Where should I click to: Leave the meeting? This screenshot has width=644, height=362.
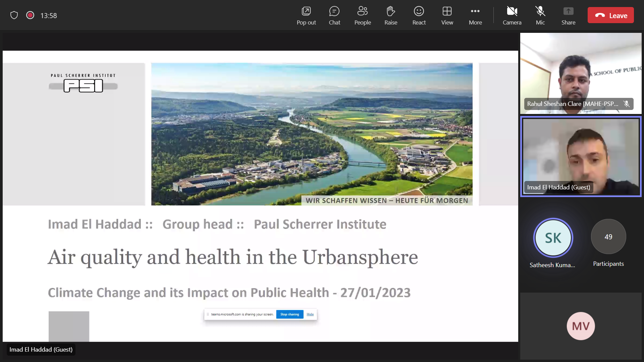pos(610,15)
